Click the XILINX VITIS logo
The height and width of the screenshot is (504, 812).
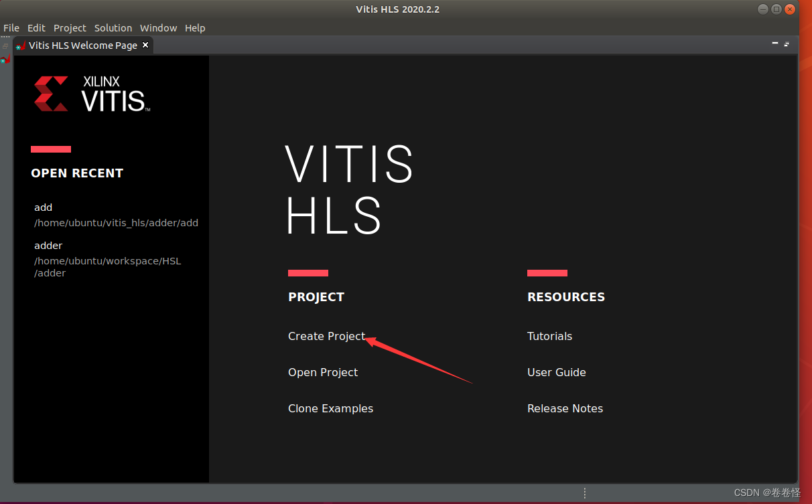92,93
